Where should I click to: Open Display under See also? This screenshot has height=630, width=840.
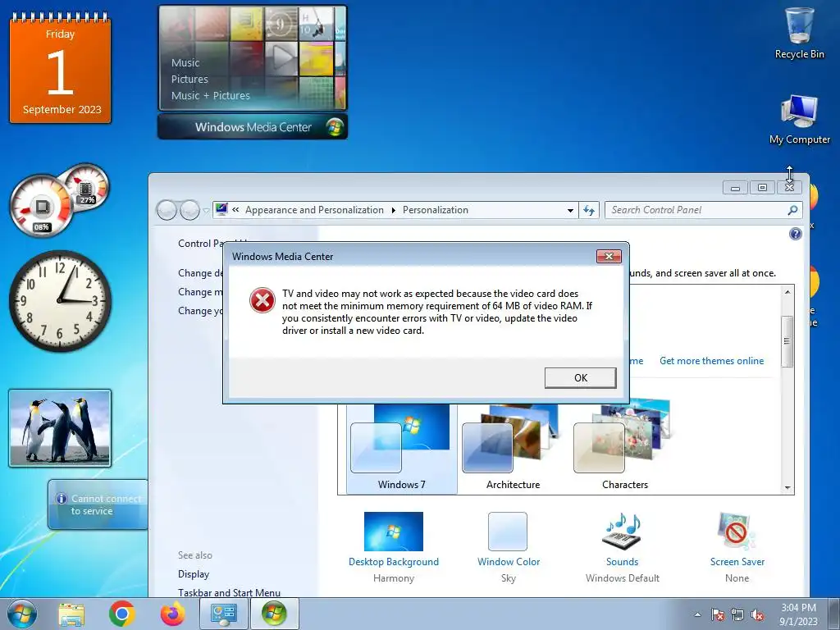tap(194, 573)
